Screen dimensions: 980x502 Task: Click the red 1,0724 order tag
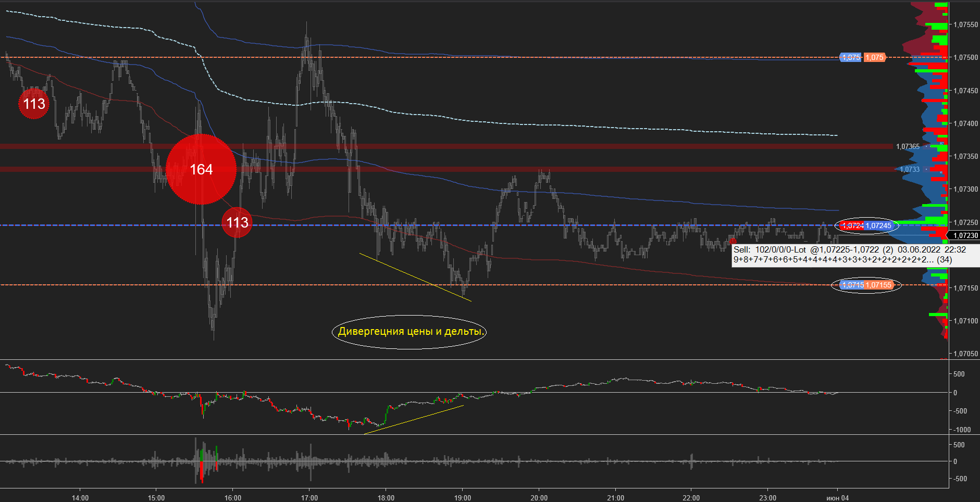[x=852, y=225]
